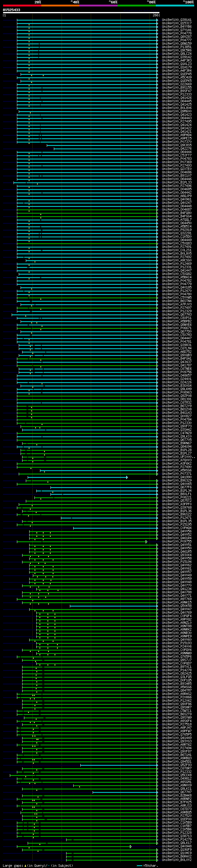197x868 pixels.
Task: Select the UniRef100_Q50K58 label
Action: 176,606
